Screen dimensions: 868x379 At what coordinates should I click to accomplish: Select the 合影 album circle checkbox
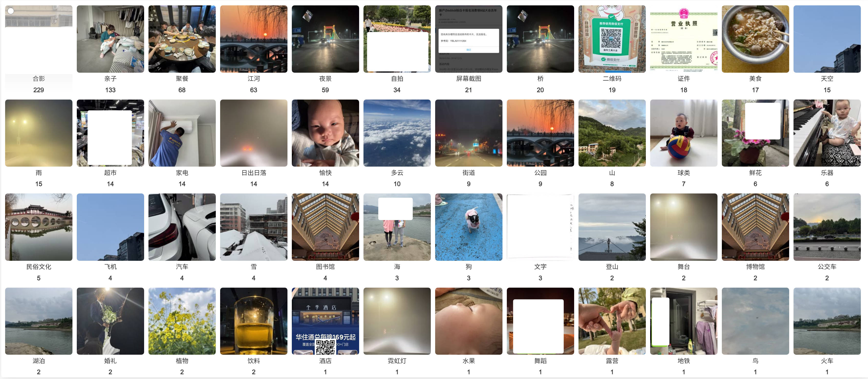[x=11, y=11]
